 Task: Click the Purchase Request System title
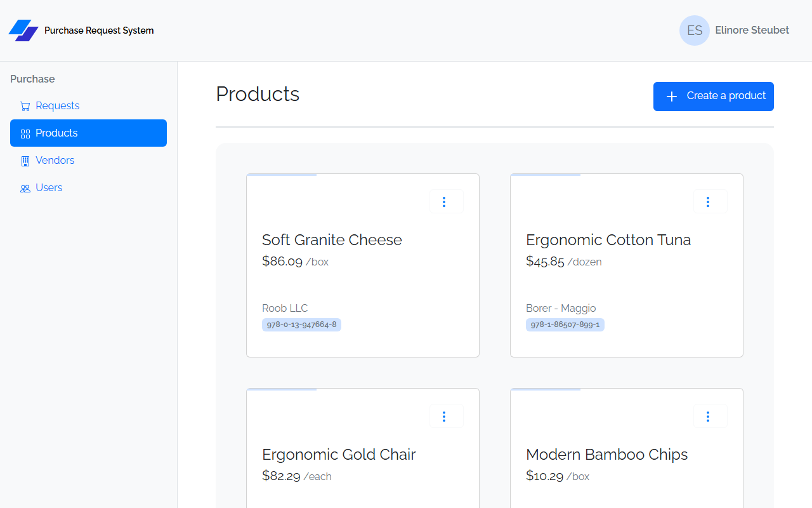click(99, 30)
